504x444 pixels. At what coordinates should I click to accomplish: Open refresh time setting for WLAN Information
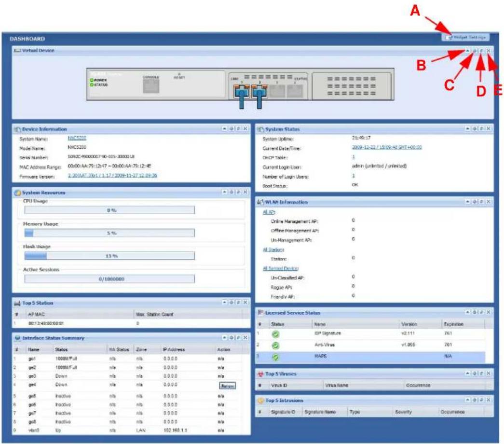tap(475, 202)
